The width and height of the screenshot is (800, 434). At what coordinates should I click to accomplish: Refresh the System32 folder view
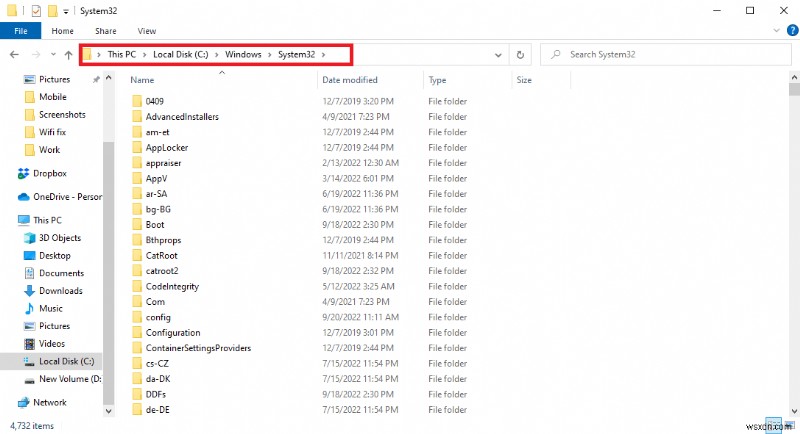520,55
